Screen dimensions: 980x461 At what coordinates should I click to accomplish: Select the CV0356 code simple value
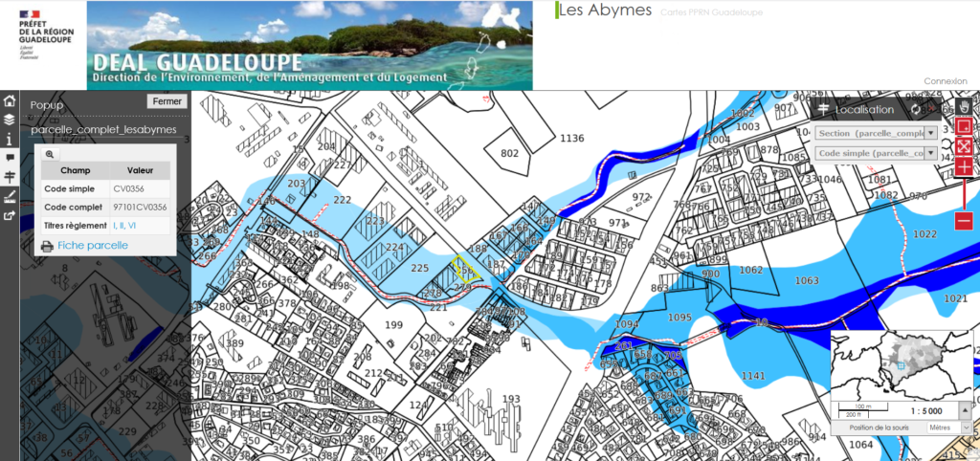pos(129,188)
